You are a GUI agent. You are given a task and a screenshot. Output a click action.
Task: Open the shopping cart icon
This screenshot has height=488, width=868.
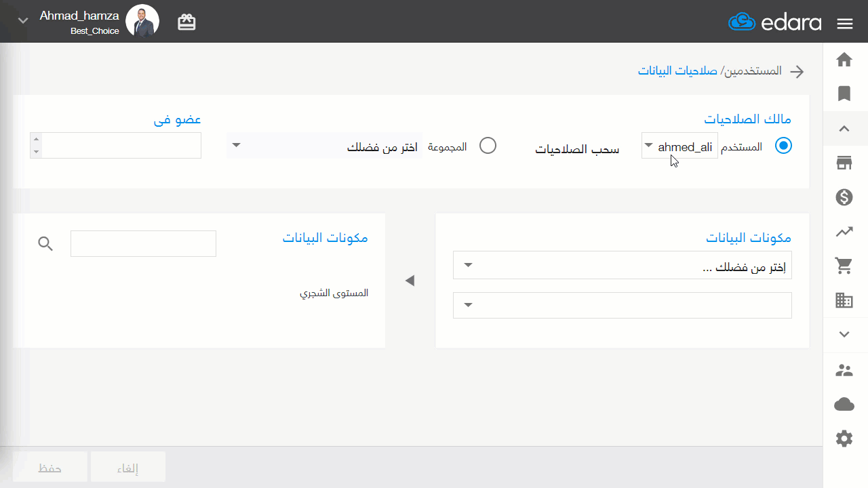(844, 266)
